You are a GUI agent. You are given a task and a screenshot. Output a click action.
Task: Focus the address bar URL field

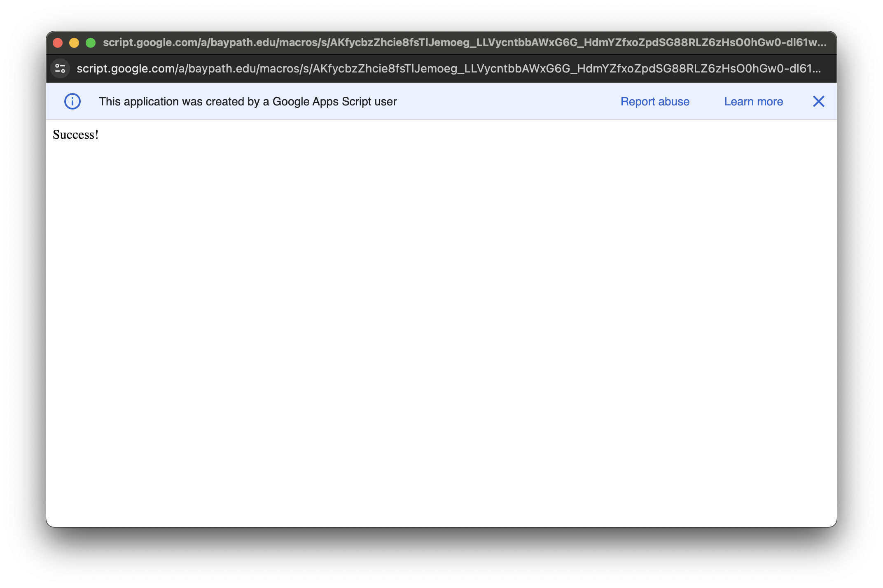(x=449, y=68)
